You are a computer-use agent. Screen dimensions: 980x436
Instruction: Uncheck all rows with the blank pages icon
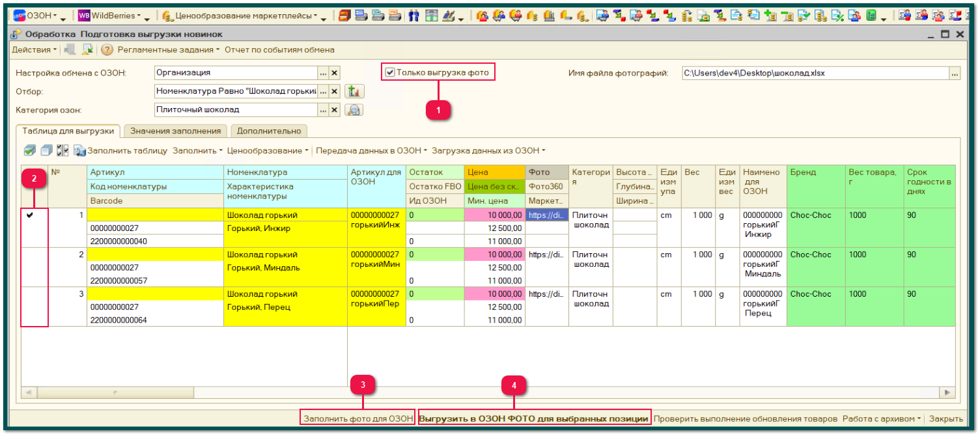tap(46, 150)
